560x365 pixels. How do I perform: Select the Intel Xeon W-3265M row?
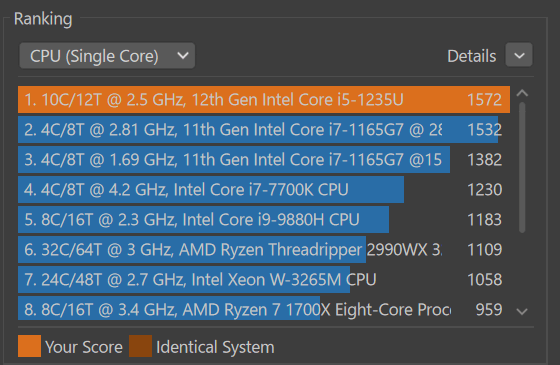(264, 280)
